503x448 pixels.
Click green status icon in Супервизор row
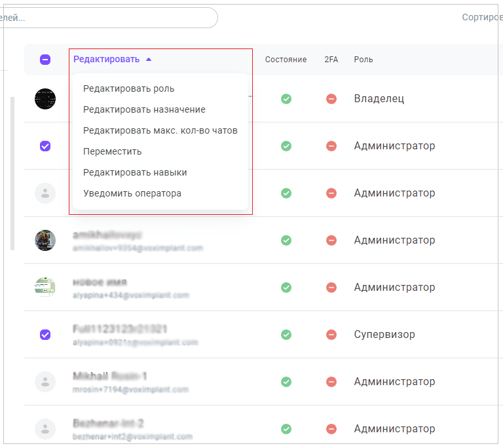click(x=286, y=335)
